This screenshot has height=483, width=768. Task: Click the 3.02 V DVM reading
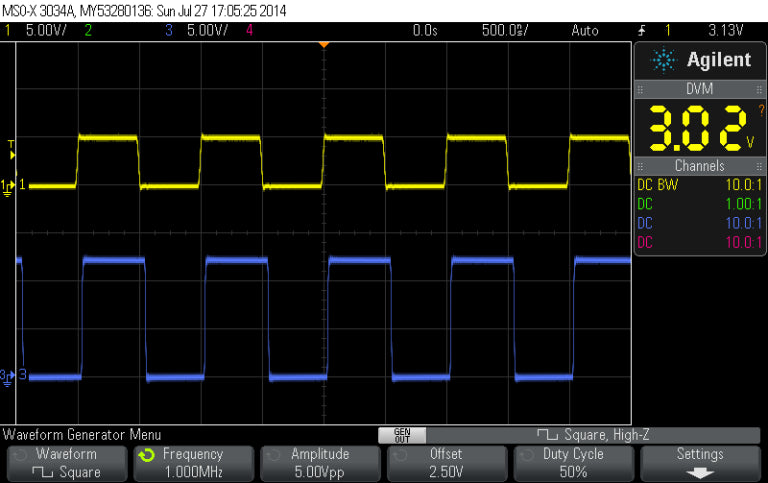click(696, 126)
